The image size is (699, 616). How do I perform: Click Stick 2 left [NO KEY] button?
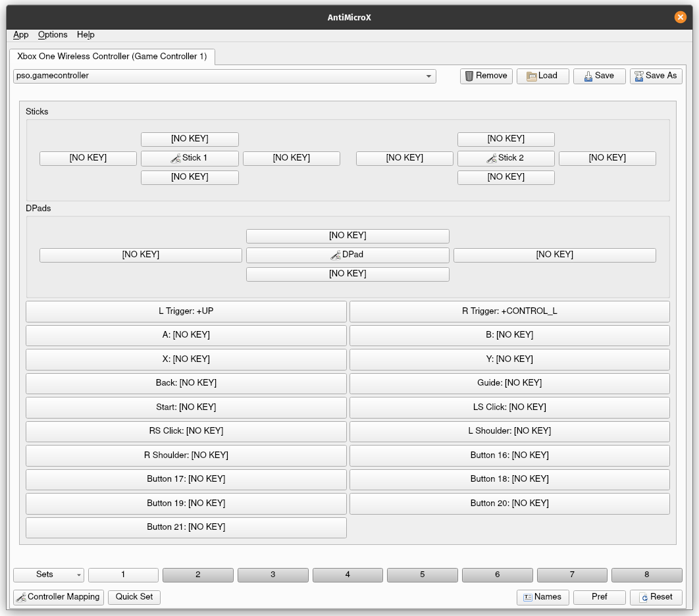pos(405,158)
